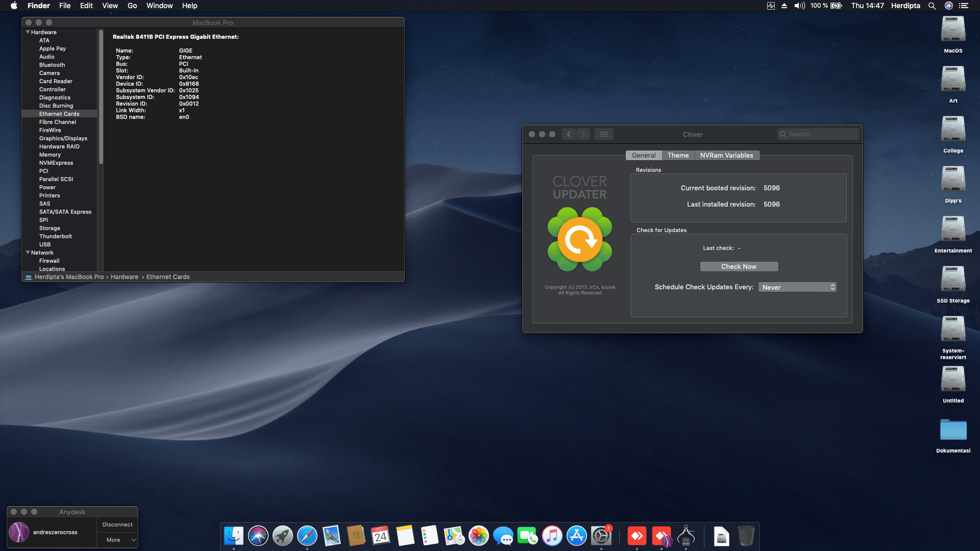
Task: Open the App Store from the Dock
Action: click(576, 536)
